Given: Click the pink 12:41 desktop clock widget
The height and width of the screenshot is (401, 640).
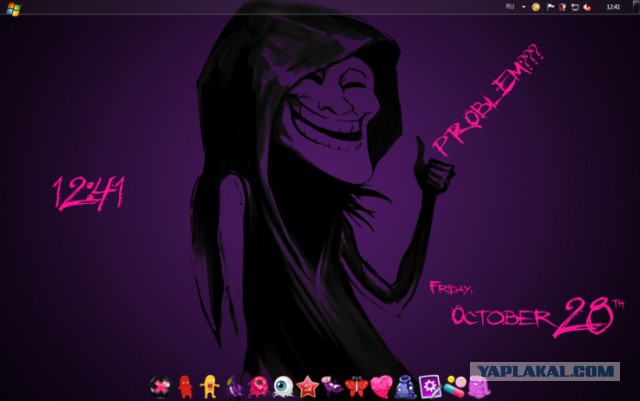Looking at the screenshot, I should point(88,194).
